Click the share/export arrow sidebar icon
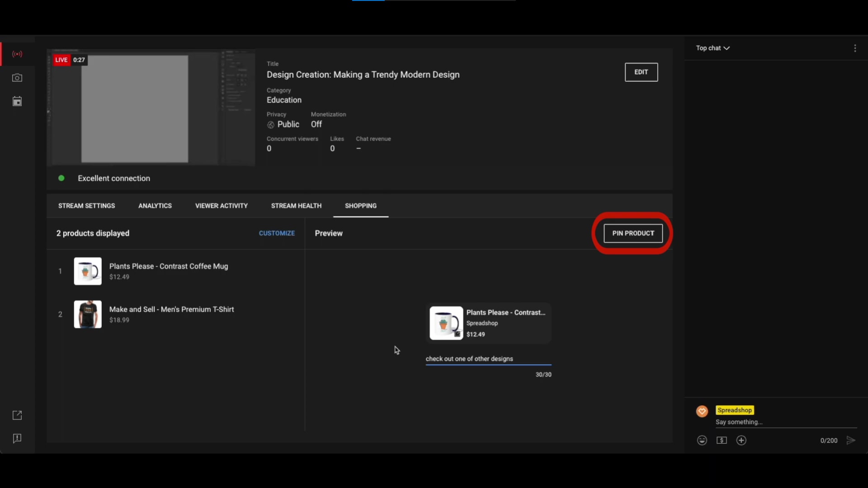Viewport: 868px width, 488px height. pyautogui.click(x=17, y=415)
